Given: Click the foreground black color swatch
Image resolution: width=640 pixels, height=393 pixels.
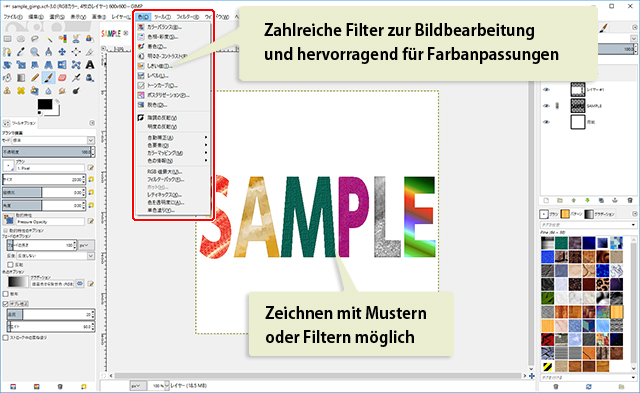Looking at the screenshot, I should (44, 104).
